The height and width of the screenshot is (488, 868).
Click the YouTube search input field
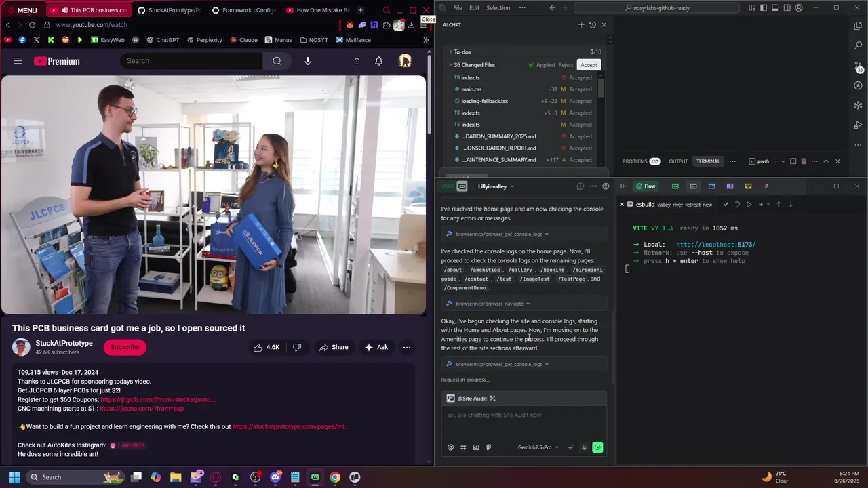click(191, 61)
